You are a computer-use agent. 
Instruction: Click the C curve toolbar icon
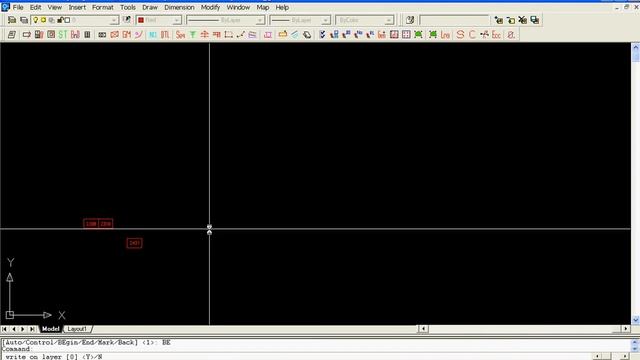pos(472,35)
